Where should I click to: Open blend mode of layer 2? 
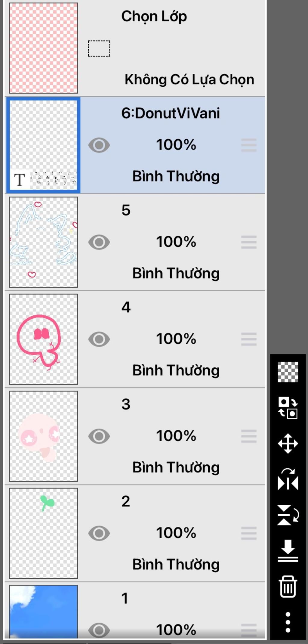pos(176,564)
